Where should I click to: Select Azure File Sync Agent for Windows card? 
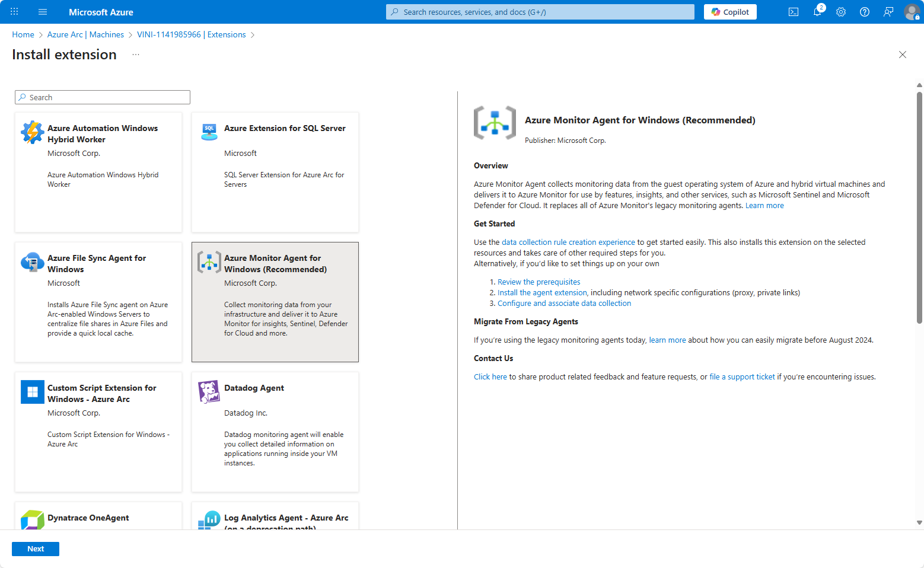(98, 302)
